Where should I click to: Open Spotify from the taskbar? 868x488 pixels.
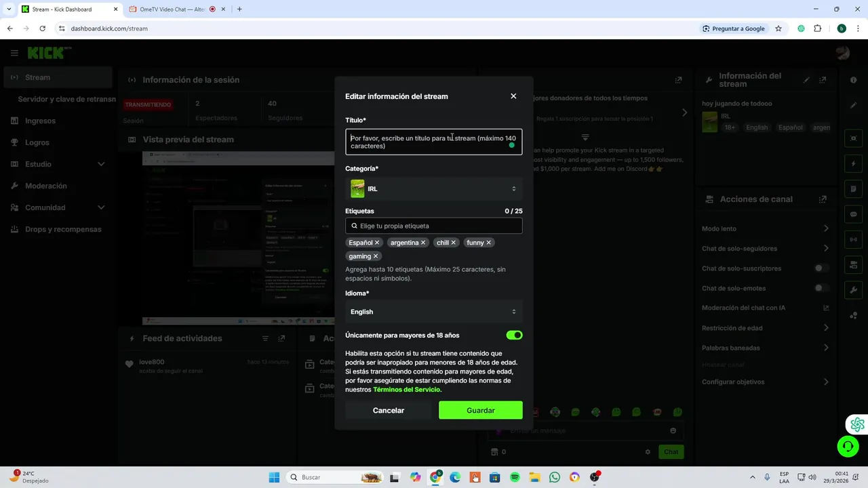[x=515, y=477]
